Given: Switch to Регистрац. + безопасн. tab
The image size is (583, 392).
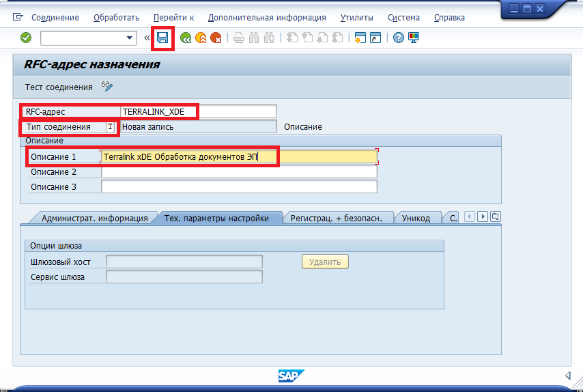Looking at the screenshot, I should [341, 219].
